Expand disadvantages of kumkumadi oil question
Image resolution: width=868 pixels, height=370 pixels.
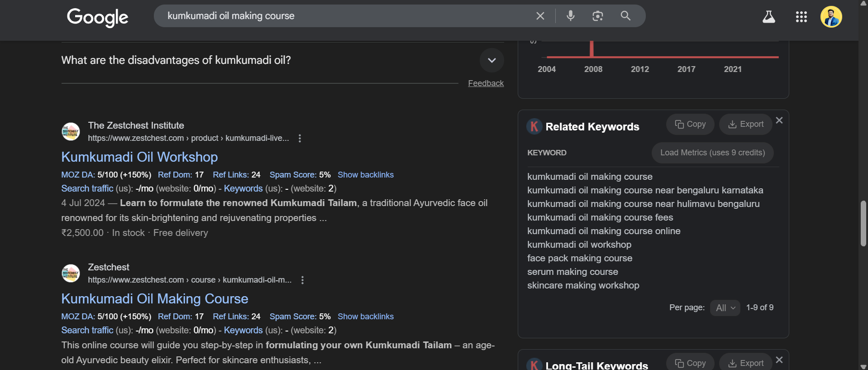point(491,60)
